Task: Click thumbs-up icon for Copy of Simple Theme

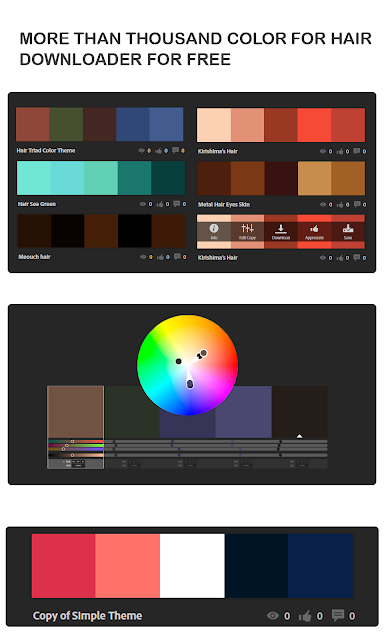Action: tap(305, 616)
